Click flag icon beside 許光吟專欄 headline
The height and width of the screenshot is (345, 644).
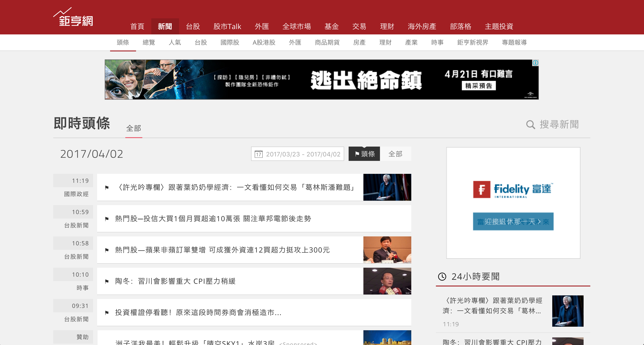(x=107, y=187)
